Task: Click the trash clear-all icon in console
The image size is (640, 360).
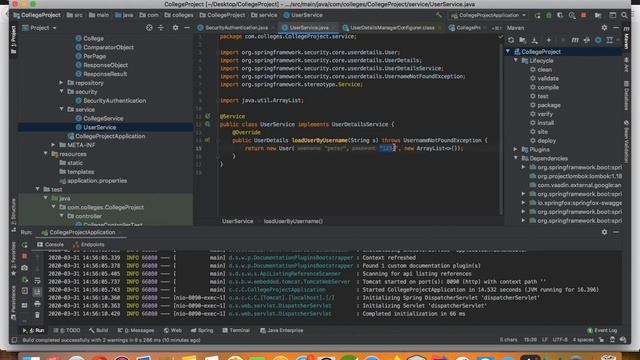Action: click(x=37, y=315)
